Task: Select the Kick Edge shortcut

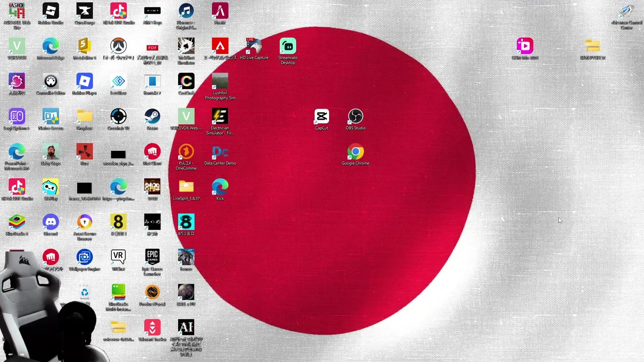Action: coord(220,187)
